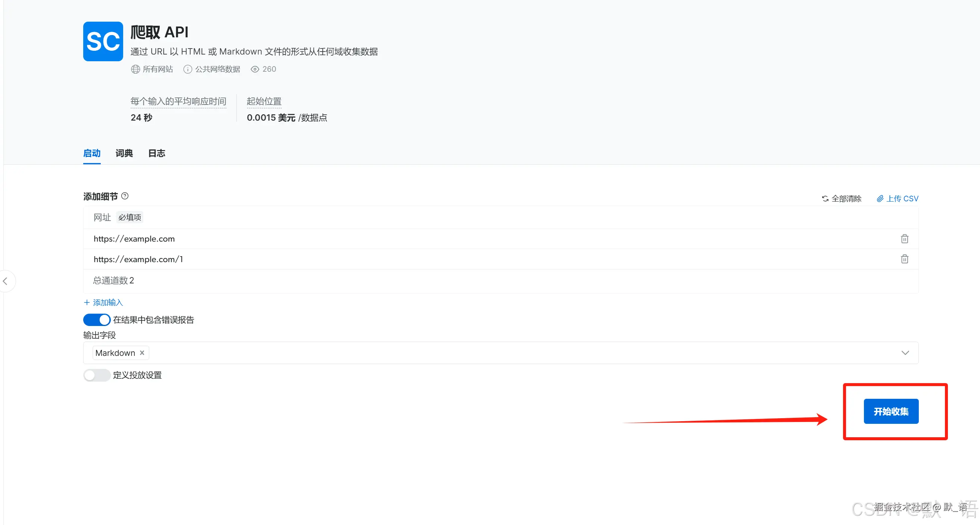This screenshot has width=980, height=525.
Task: Delete the https://example.com row with trash icon
Action: tap(904, 239)
